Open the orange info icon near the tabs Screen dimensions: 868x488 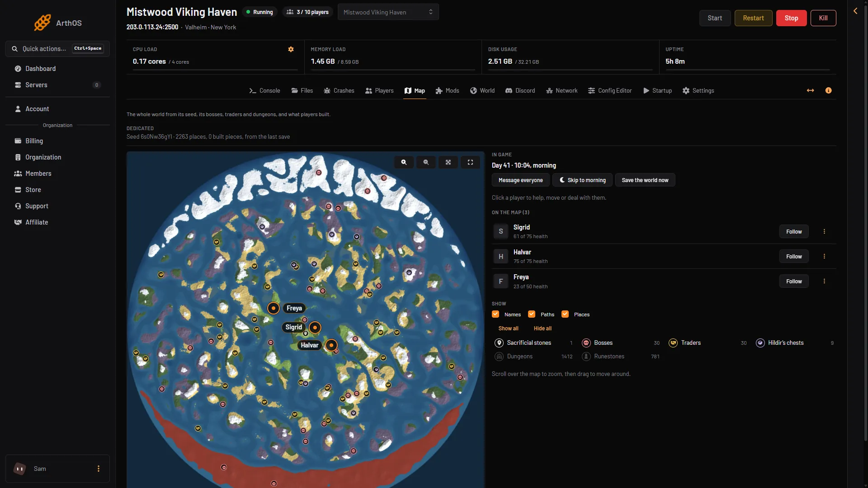[828, 90]
